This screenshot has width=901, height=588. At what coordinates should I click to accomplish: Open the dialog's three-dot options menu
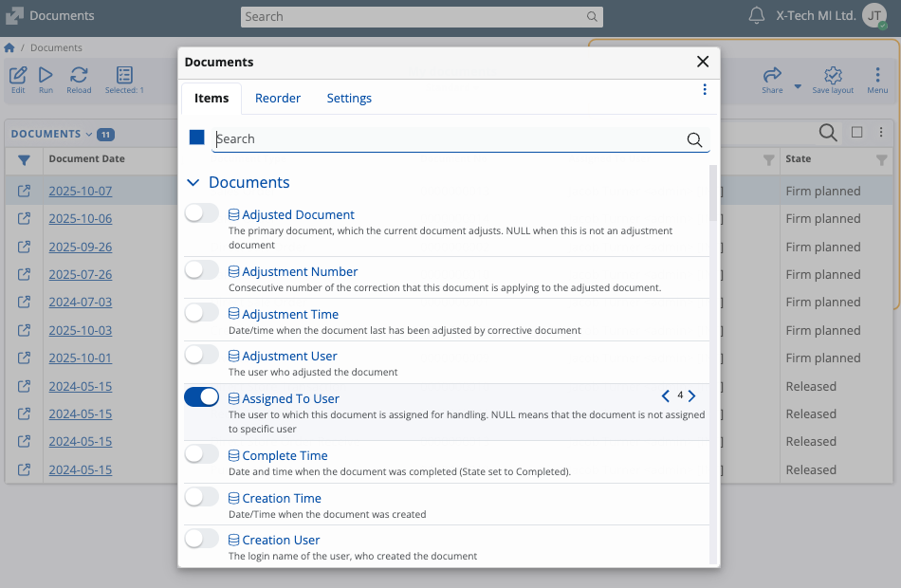[x=705, y=90]
